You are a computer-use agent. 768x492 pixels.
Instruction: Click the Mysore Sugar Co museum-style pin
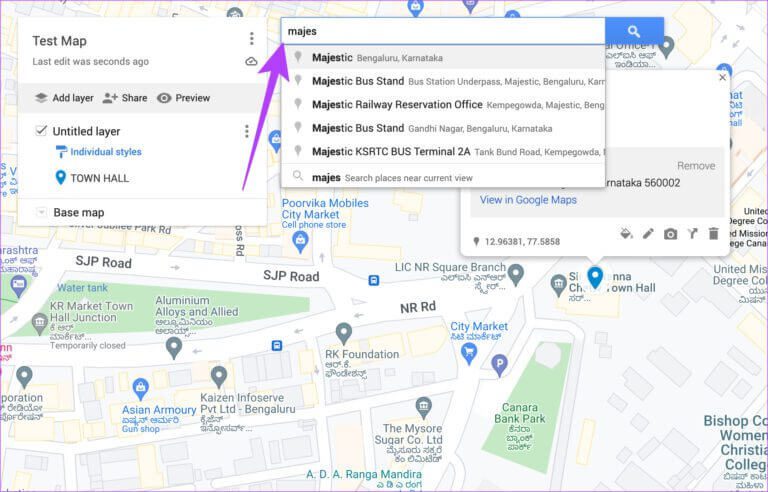pyautogui.click(x=423, y=406)
